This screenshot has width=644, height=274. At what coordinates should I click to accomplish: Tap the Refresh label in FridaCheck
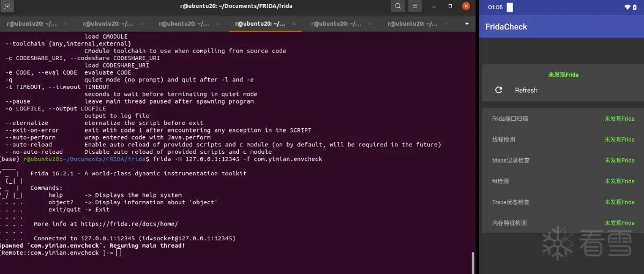tap(526, 90)
